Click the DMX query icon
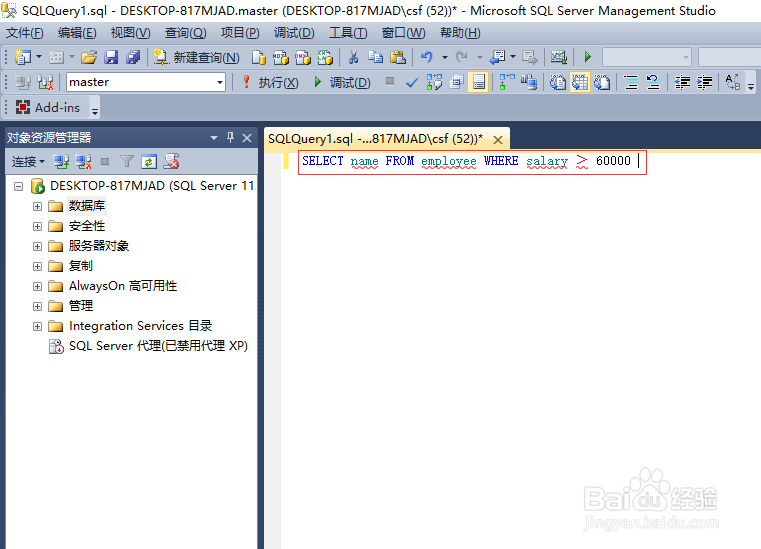The image size is (761, 549). [303, 57]
